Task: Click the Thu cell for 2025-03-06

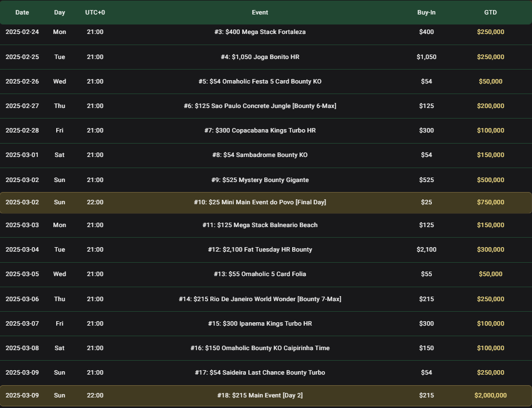Action: click(x=60, y=299)
